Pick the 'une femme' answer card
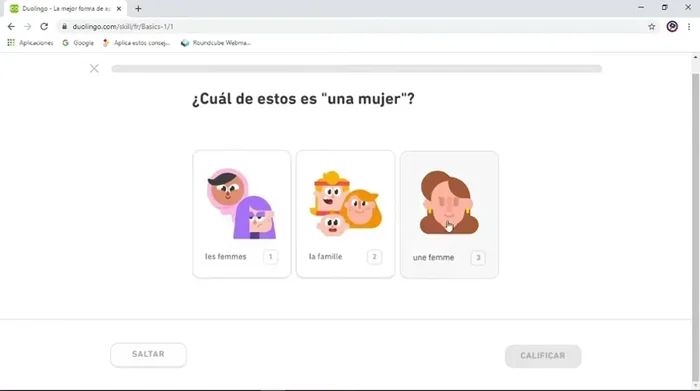Image resolution: width=700 pixels, height=391 pixels. coord(449,215)
